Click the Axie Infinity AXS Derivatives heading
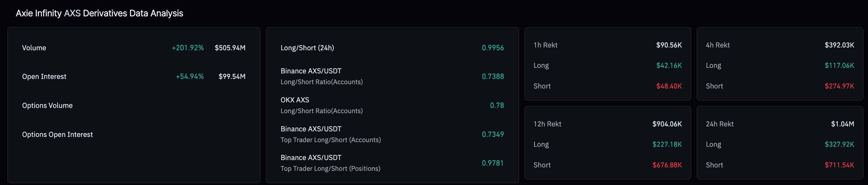 click(x=99, y=13)
